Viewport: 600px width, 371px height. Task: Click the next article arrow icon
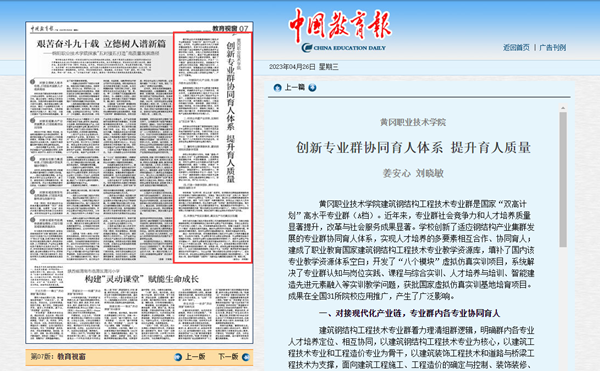click(x=312, y=88)
